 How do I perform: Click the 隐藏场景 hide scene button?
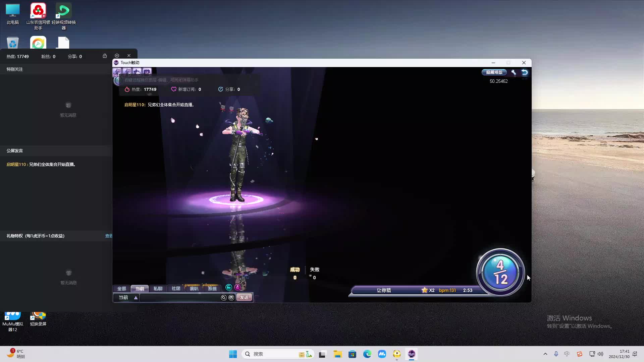click(494, 72)
